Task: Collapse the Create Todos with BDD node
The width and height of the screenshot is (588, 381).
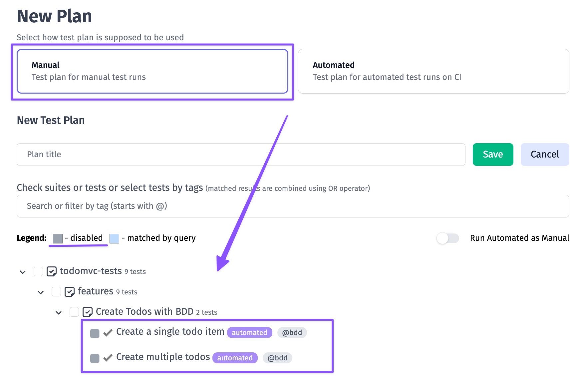Action: pos(59,313)
